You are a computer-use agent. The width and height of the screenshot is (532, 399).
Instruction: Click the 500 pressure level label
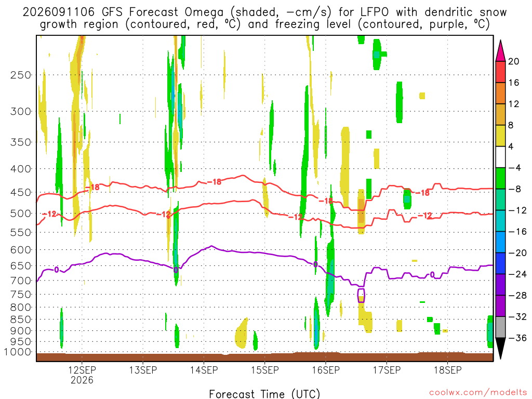[21, 214]
